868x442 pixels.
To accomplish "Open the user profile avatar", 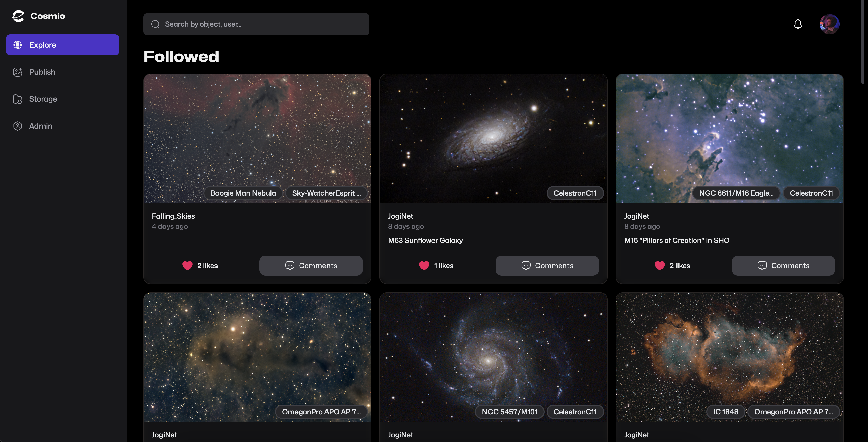I will [x=829, y=24].
